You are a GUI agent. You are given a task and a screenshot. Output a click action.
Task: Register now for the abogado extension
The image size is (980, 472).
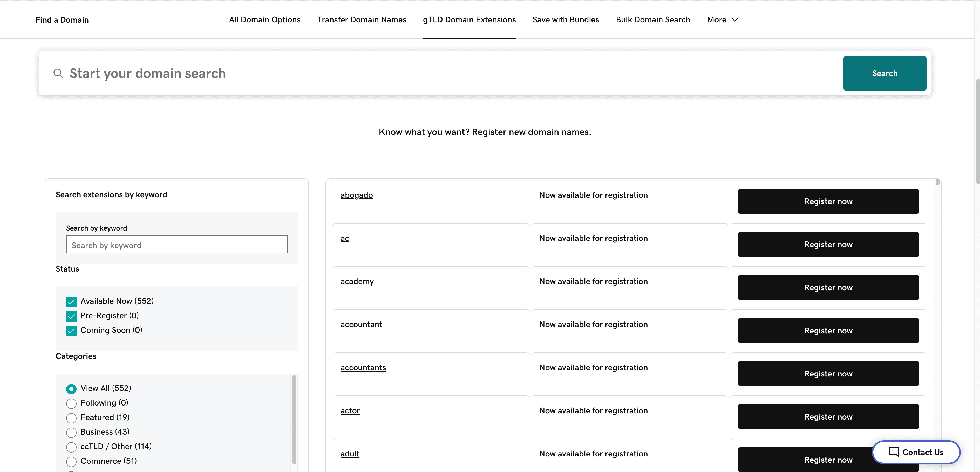click(x=828, y=201)
